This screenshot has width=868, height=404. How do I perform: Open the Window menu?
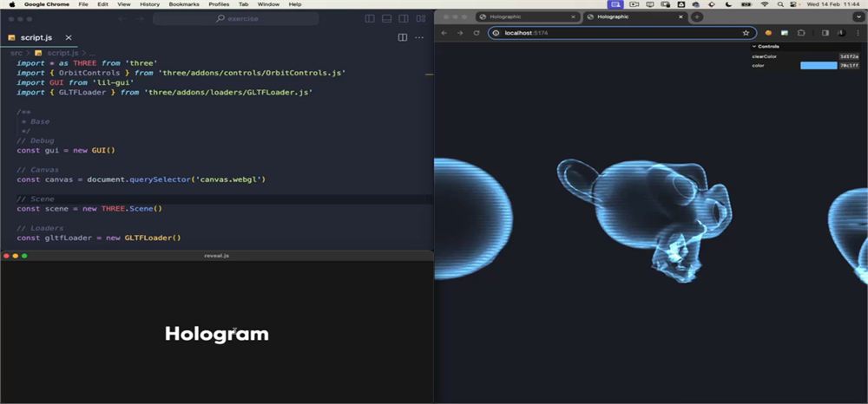[268, 3]
